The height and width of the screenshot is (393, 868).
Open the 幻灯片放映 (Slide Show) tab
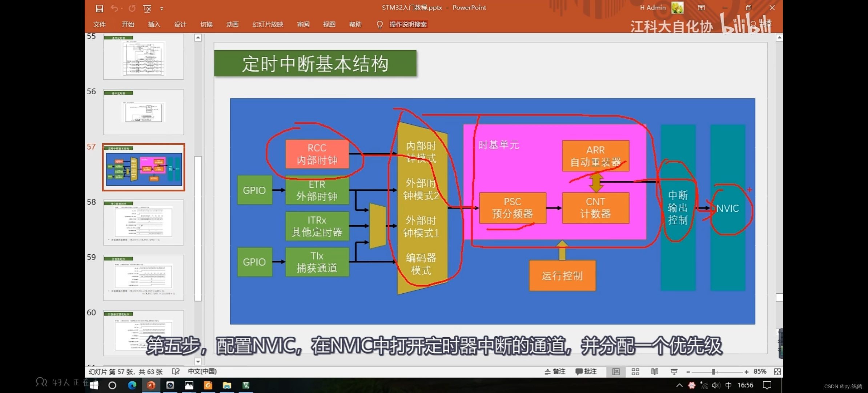coord(268,24)
